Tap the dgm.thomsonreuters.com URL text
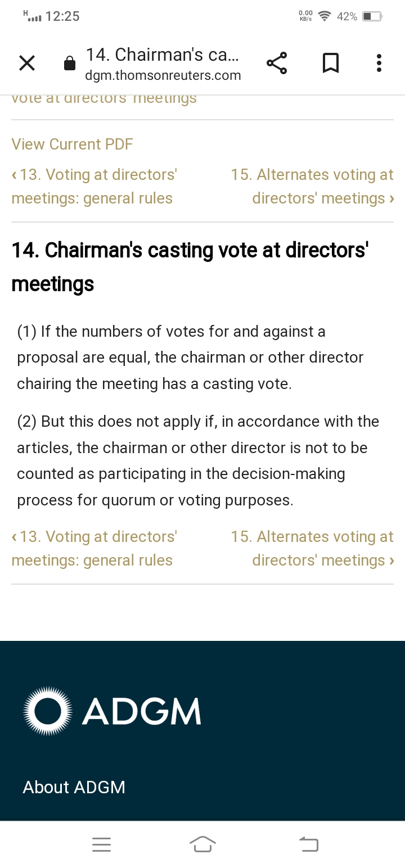The height and width of the screenshot is (868, 405). (x=163, y=76)
